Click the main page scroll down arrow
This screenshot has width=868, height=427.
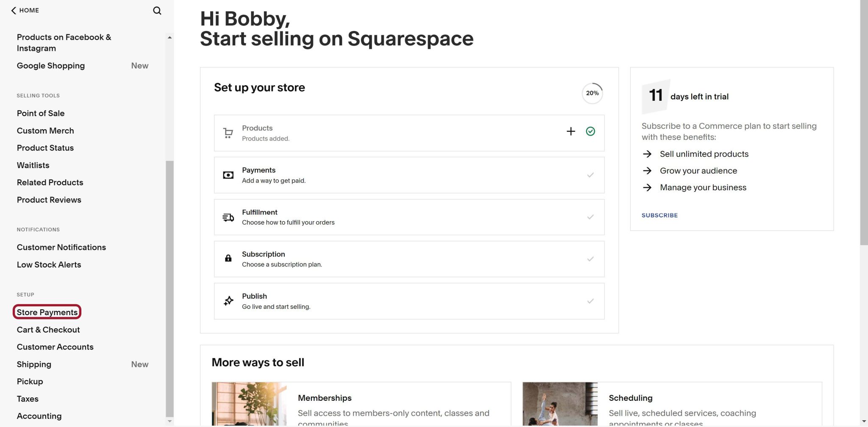click(864, 422)
